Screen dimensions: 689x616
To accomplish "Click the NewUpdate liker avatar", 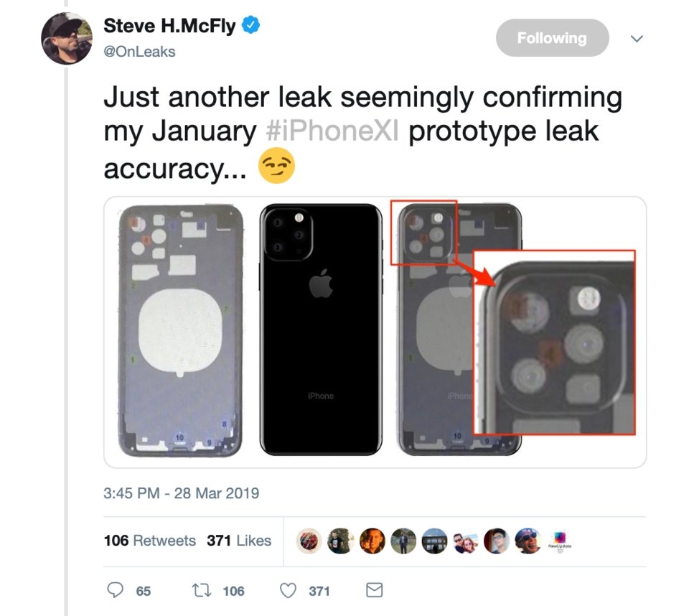I will point(558,541).
